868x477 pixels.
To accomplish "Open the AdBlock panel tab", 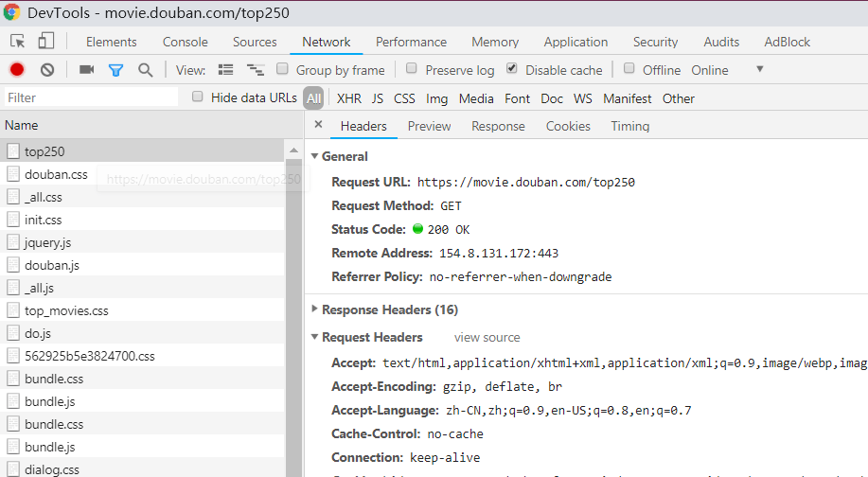I will click(787, 42).
